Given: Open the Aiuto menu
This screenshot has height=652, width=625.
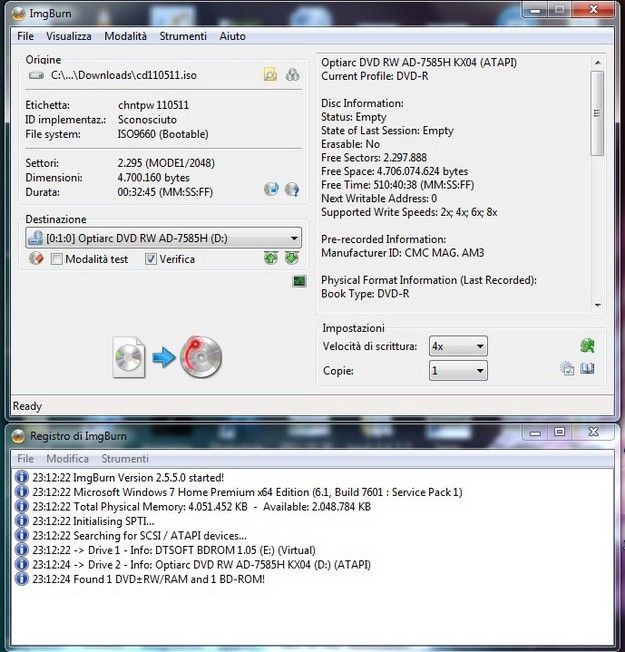Looking at the screenshot, I should pos(232,36).
